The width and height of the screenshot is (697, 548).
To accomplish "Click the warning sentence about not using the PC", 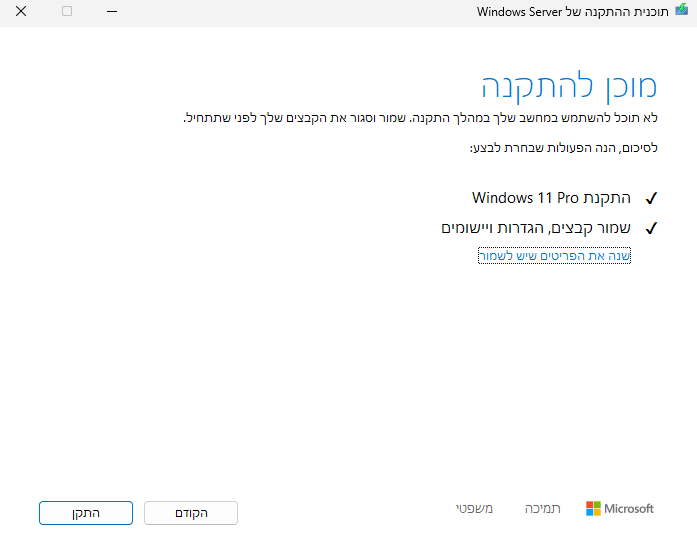I will tap(420, 118).
